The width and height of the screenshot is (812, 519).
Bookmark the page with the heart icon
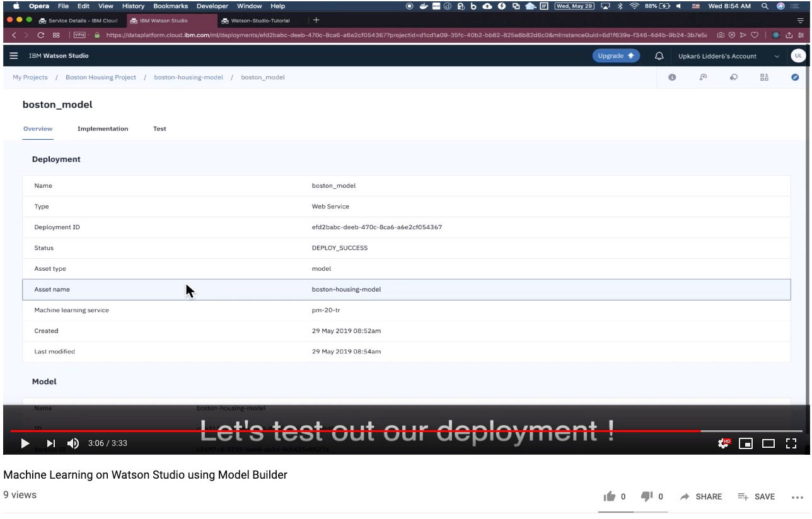point(754,35)
